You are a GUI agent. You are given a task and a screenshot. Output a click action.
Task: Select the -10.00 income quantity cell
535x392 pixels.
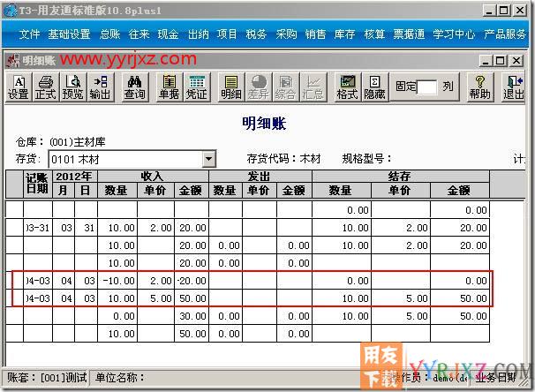tap(117, 281)
